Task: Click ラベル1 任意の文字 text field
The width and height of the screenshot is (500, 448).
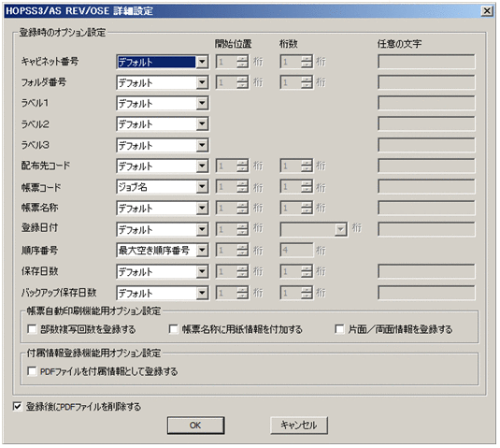Action: (426, 104)
